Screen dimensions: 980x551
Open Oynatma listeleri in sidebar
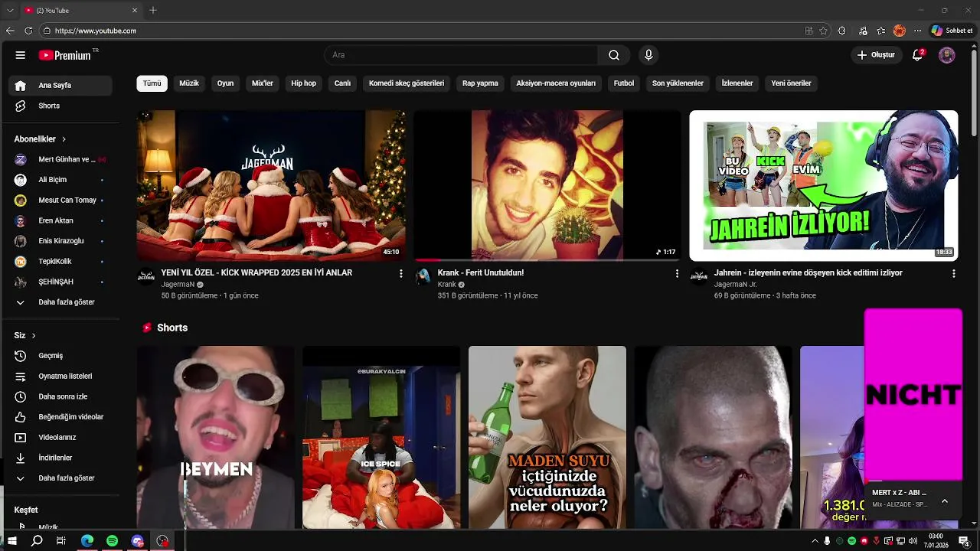tap(60, 377)
